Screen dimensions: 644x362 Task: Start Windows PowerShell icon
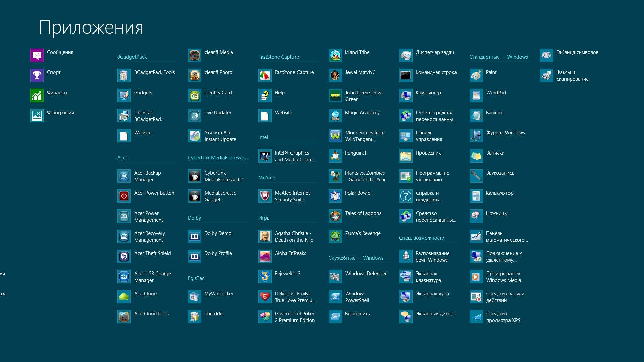pyautogui.click(x=335, y=297)
